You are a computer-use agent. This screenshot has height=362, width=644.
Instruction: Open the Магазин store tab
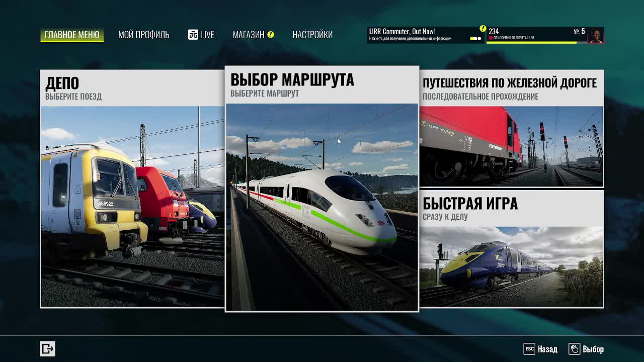(x=249, y=35)
